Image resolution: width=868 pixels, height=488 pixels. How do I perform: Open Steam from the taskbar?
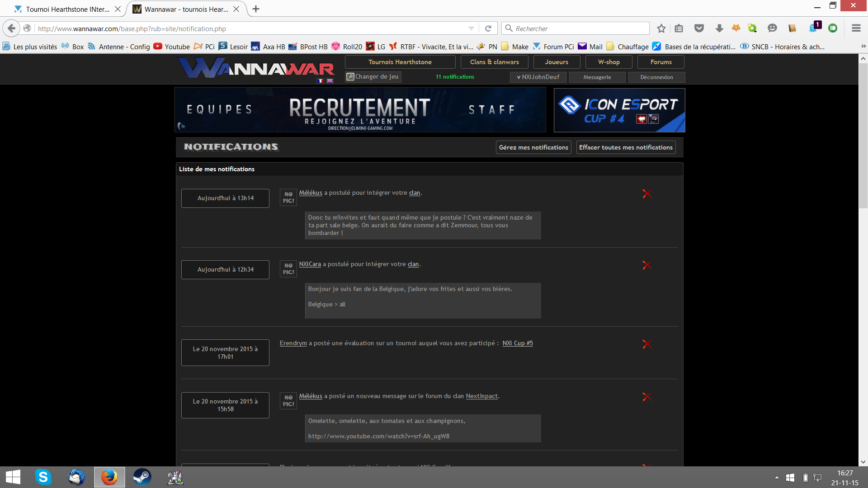pyautogui.click(x=142, y=477)
